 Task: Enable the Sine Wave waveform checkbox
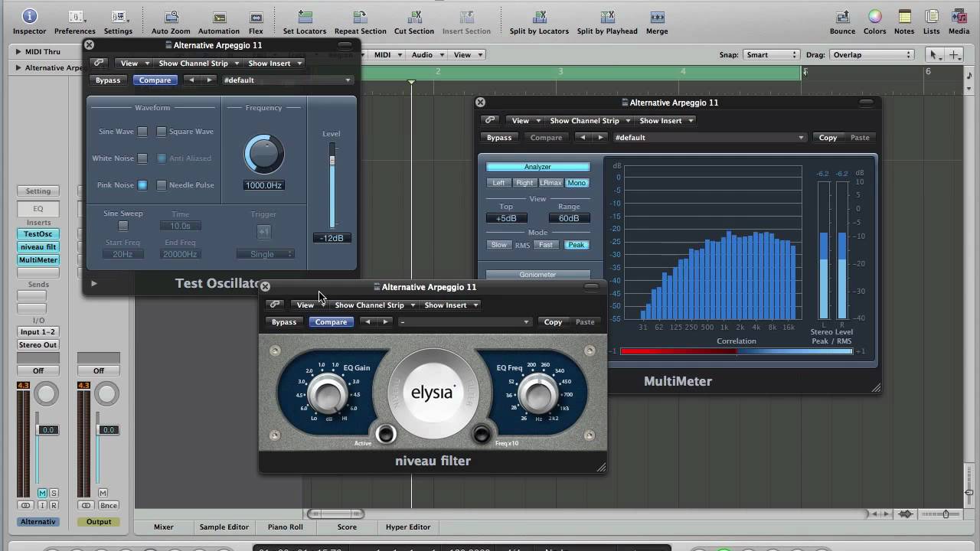point(142,132)
